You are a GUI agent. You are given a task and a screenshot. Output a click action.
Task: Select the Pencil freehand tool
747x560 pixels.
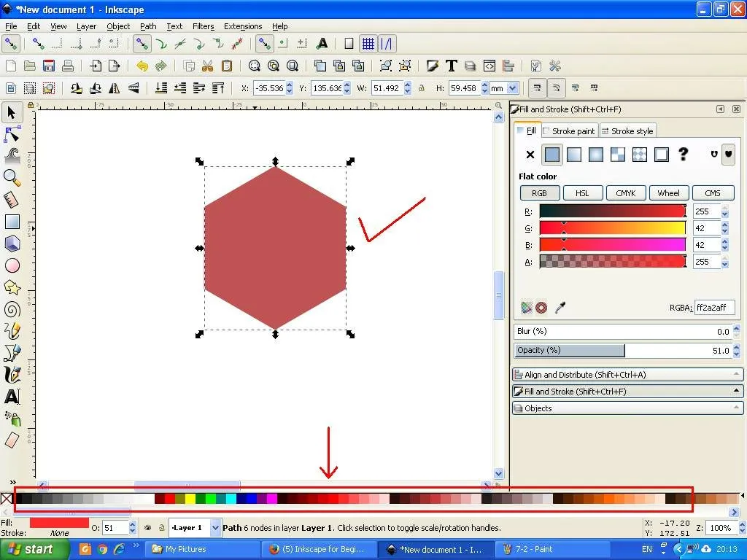[x=12, y=331]
